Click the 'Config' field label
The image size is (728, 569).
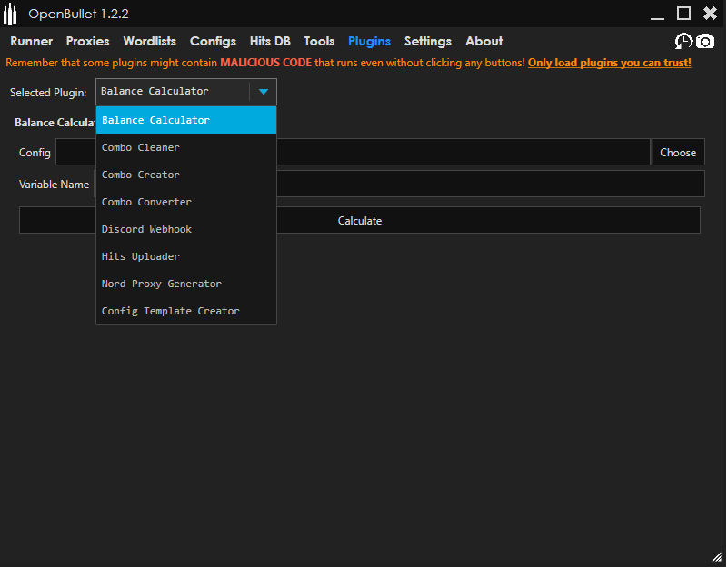(35, 153)
